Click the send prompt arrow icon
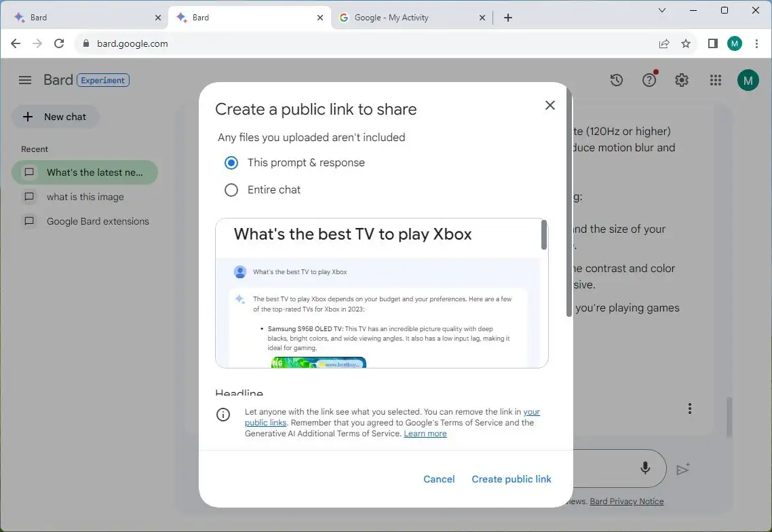The height and width of the screenshot is (532, 772). (x=683, y=468)
